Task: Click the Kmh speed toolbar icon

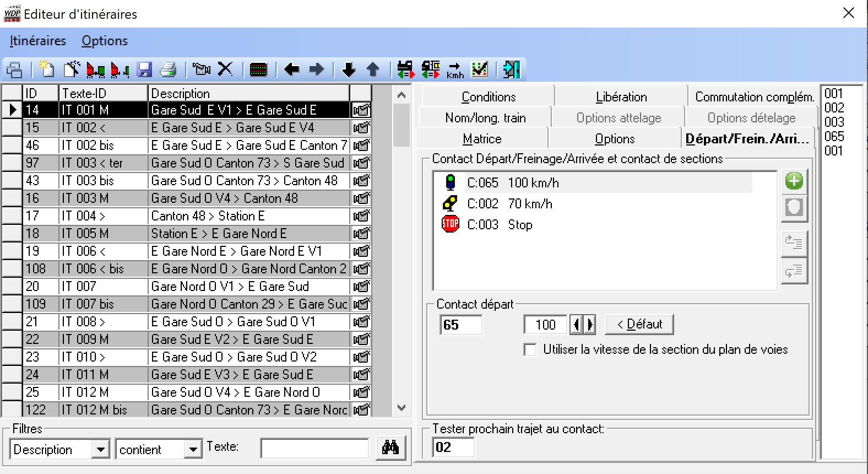Action: (x=455, y=69)
